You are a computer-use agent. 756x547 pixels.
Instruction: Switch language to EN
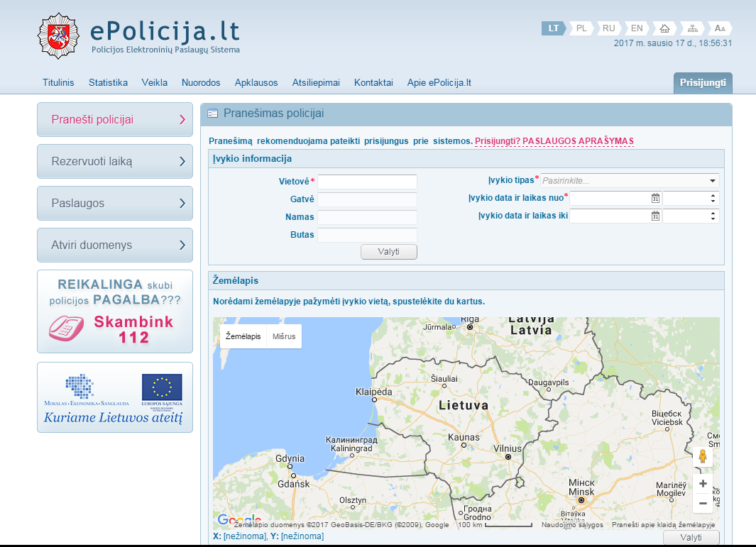[x=637, y=28]
